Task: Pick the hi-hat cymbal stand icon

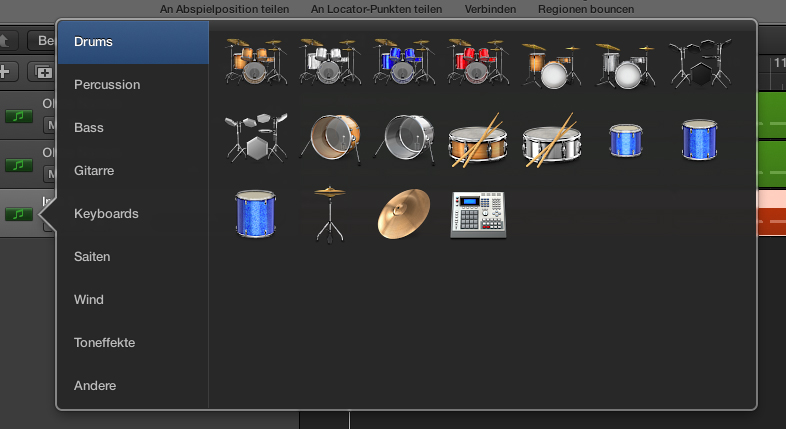Action: point(330,212)
